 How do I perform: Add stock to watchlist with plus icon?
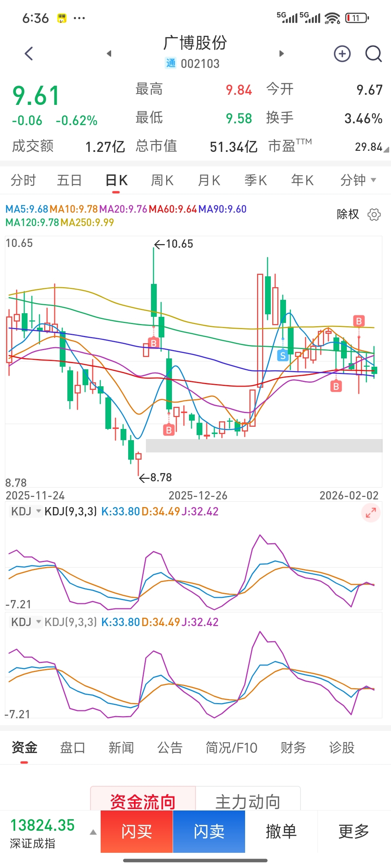click(342, 54)
